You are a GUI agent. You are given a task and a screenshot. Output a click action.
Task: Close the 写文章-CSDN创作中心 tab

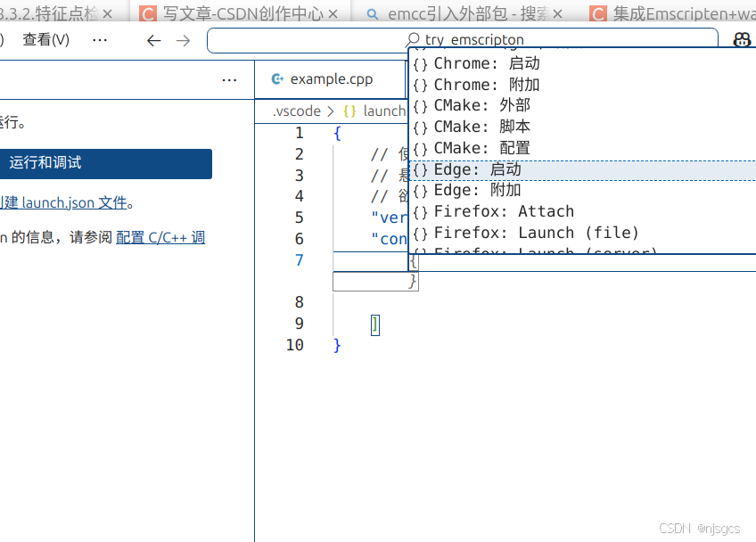tap(333, 14)
